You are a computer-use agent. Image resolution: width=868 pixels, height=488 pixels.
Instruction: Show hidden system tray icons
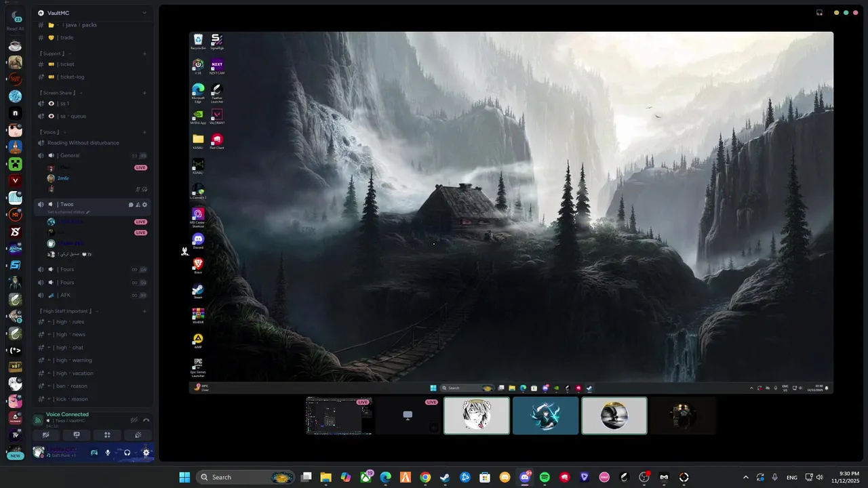pos(745,477)
